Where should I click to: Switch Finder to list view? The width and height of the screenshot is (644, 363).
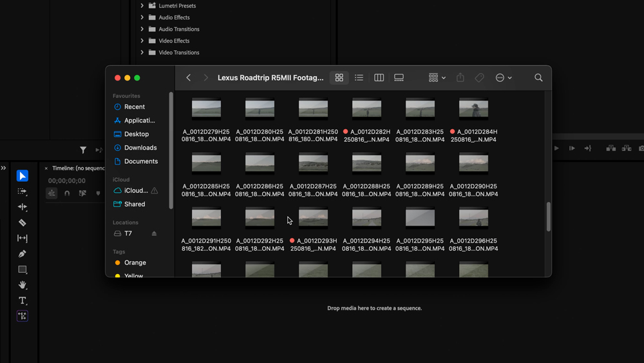point(359,78)
